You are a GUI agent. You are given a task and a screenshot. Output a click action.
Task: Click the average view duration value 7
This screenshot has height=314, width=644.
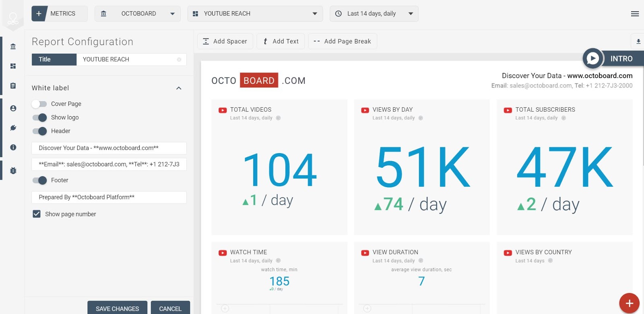pos(421,281)
